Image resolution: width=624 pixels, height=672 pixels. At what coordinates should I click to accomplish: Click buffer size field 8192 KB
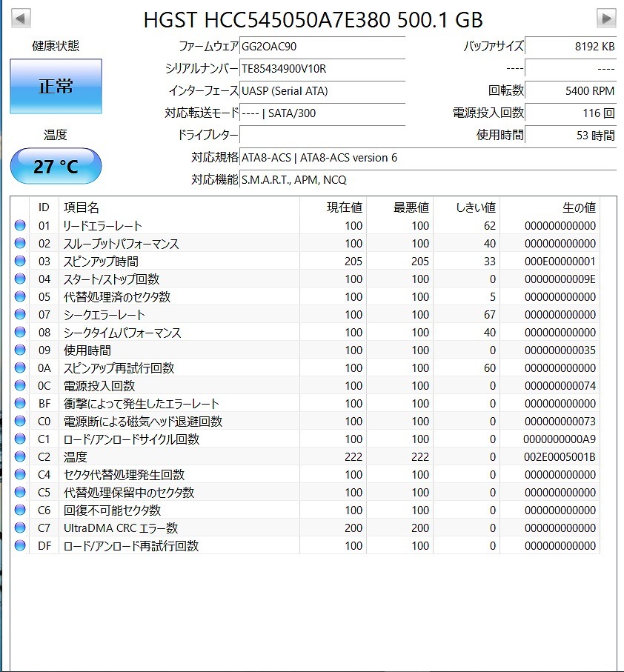click(x=571, y=46)
